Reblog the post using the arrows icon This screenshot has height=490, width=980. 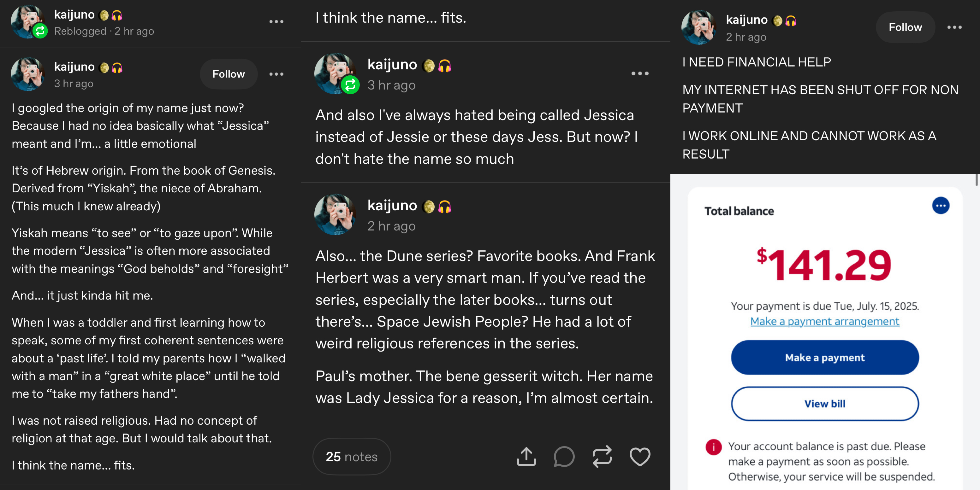(602, 457)
